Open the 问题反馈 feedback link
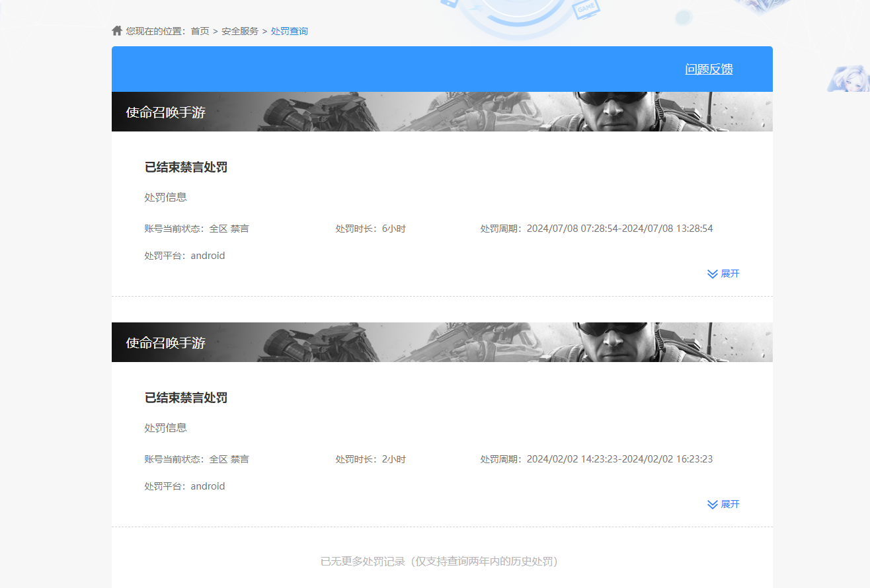Image resolution: width=870 pixels, height=588 pixels. click(709, 69)
